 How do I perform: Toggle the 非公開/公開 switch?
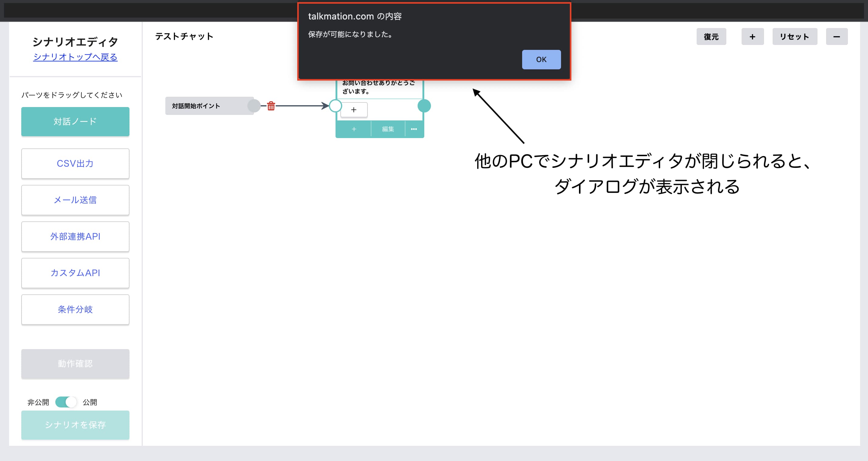(x=66, y=402)
